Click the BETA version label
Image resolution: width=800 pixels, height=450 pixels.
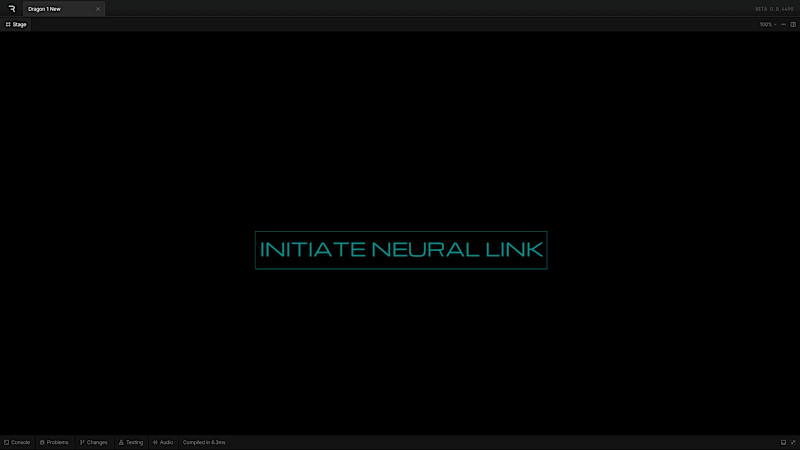tap(774, 9)
